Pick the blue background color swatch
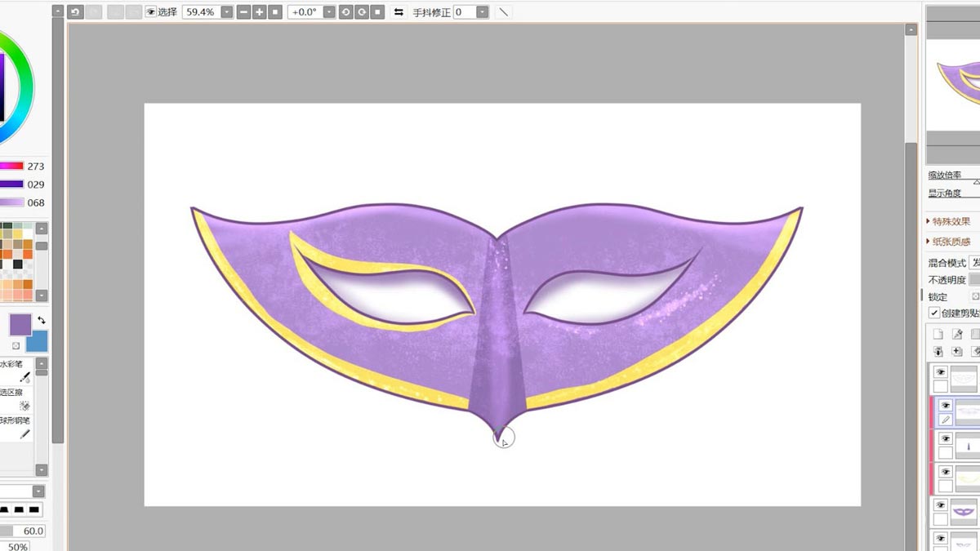Screen dimensions: 980x551 point(37,340)
